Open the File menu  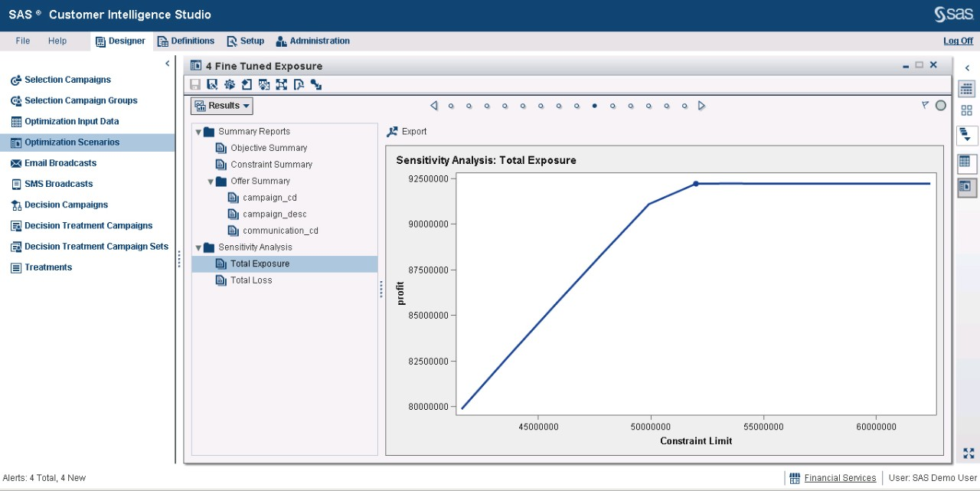click(23, 41)
